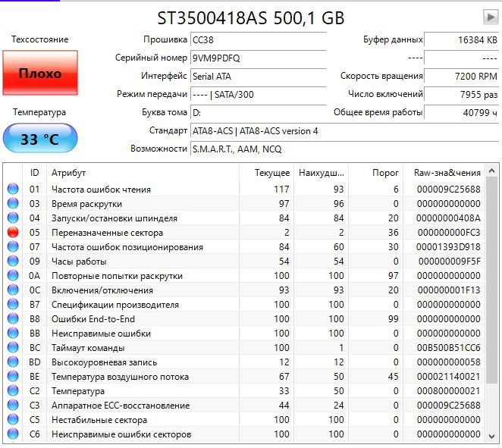Click the rotation speed field 7200 RPM
The image size is (502, 448).
pos(461,76)
